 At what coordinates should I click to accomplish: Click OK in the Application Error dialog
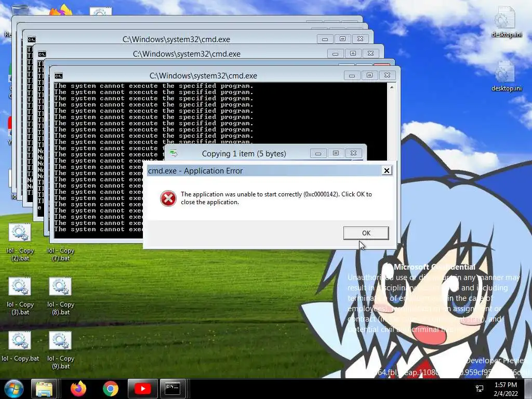(366, 233)
